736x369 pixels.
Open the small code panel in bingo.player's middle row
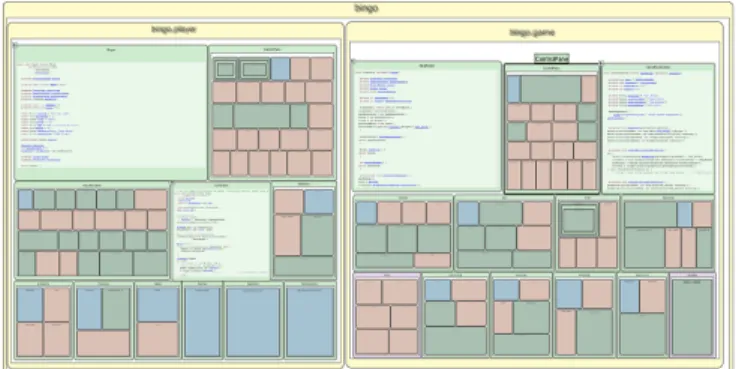click(x=221, y=231)
